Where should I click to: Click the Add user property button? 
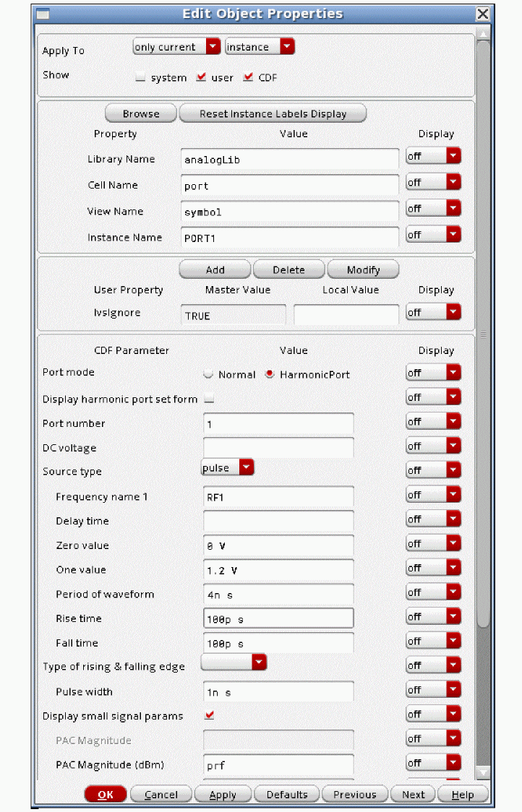[x=215, y=269]
